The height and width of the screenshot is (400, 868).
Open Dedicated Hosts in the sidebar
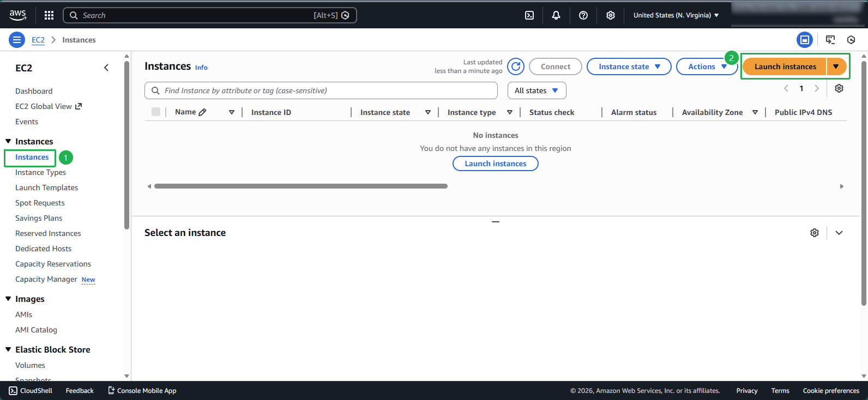tap(43, 249)
